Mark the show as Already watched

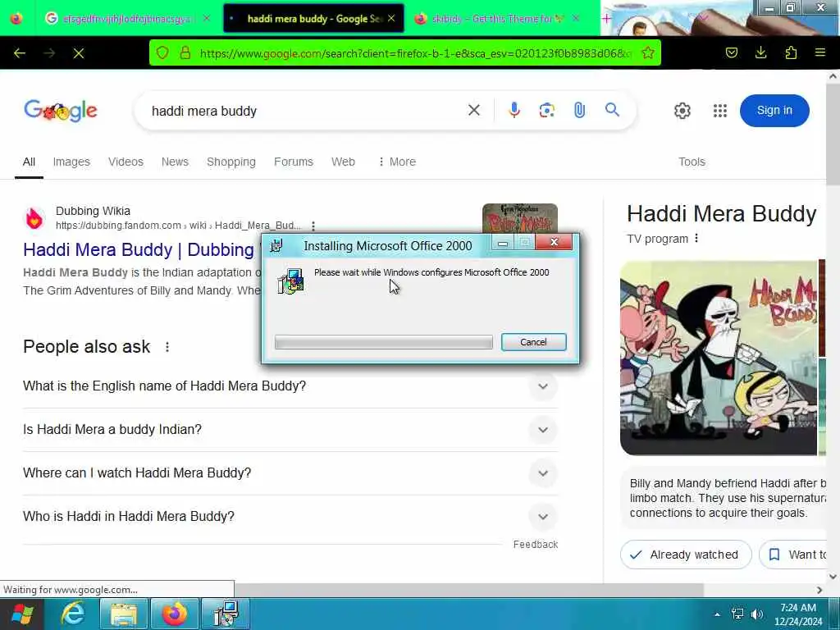click(686, 555)
